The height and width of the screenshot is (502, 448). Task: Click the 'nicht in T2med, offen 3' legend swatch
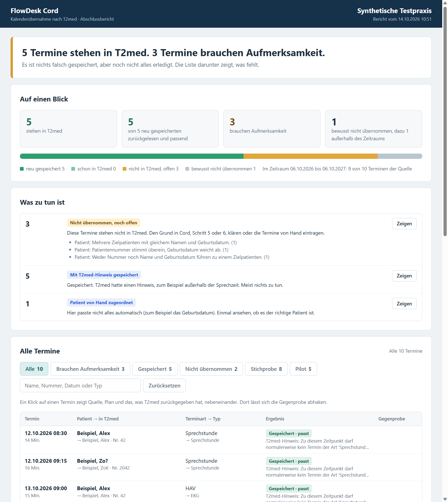pos(124,169)
